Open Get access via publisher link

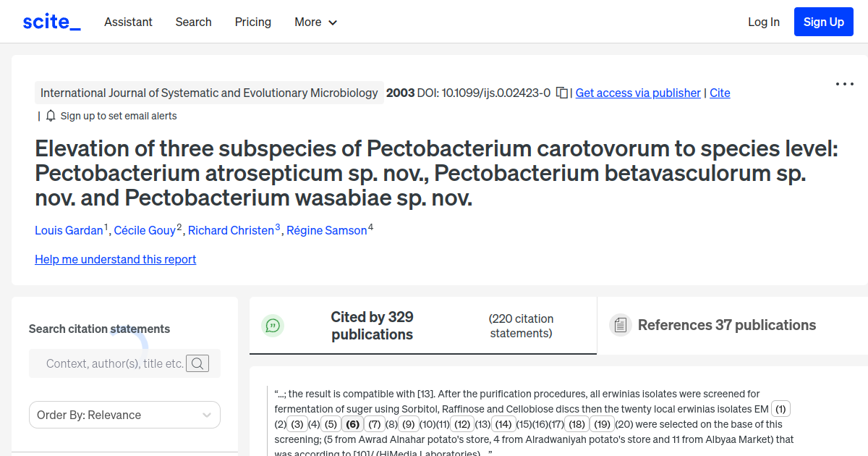(x=637, y=93)
